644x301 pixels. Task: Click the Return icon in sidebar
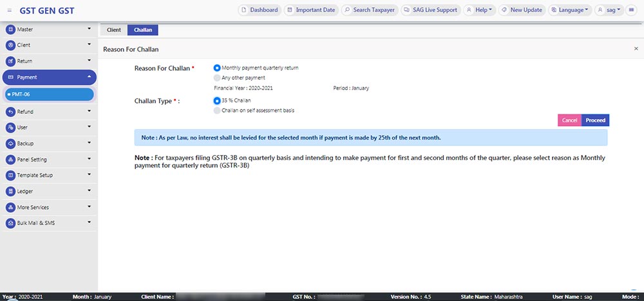click(x=10, y=61)
